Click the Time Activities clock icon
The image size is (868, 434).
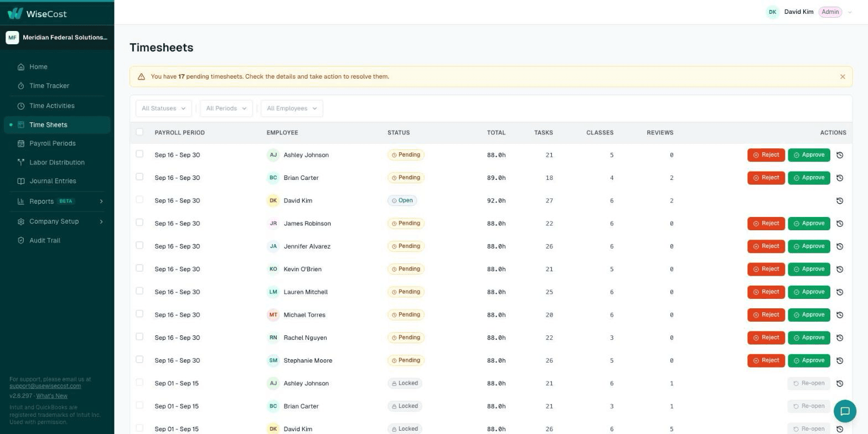[x=20, y=106]
